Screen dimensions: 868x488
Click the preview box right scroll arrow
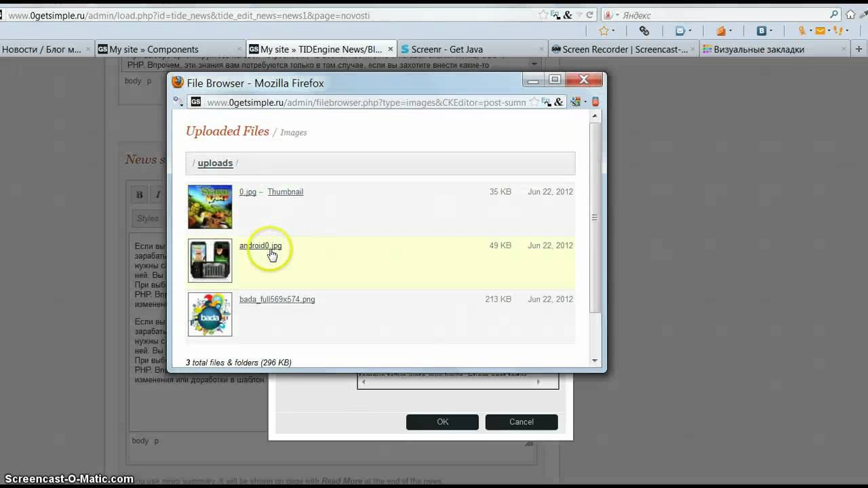pyautogui.click(x=538, y=382)
